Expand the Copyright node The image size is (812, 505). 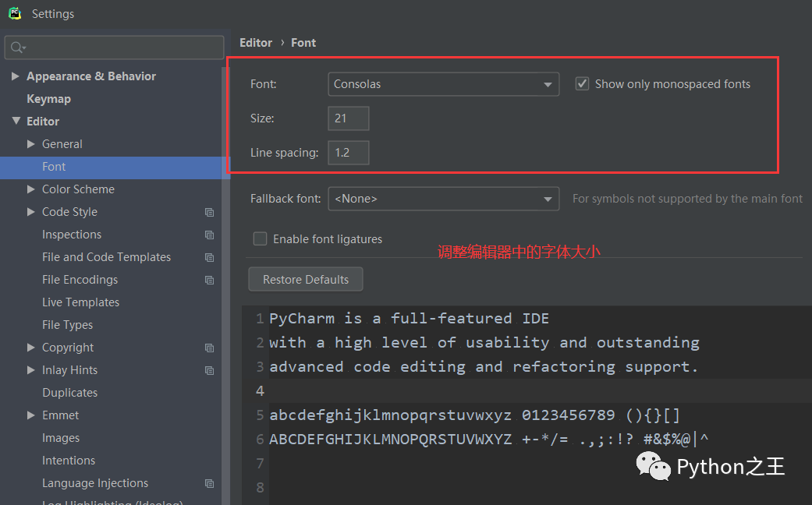click(x=31, y=348)
